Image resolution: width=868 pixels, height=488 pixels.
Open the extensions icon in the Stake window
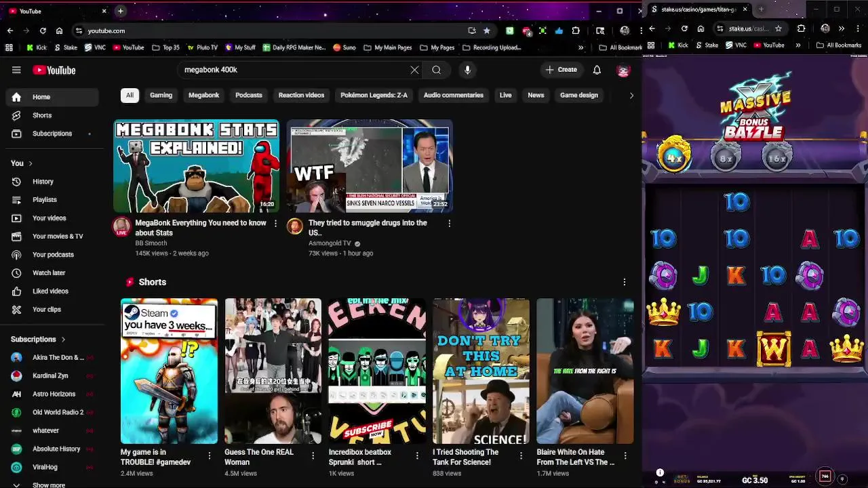(802, 28)
